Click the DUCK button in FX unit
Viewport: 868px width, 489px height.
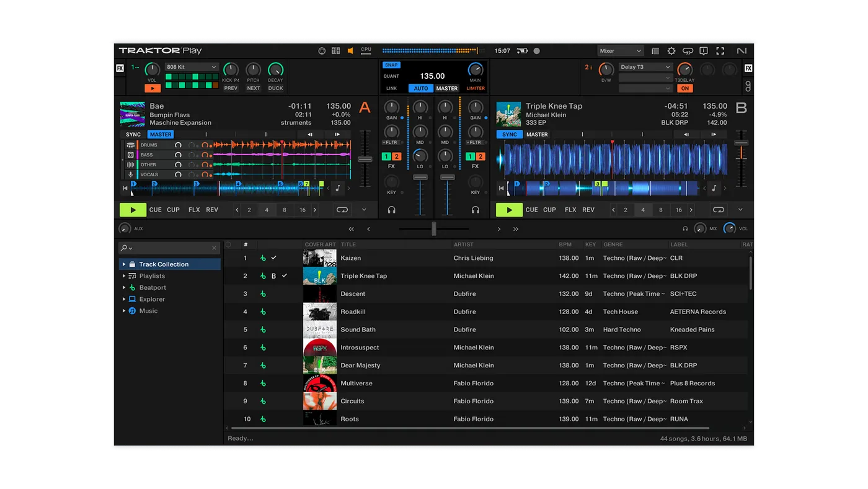[275, 88]
